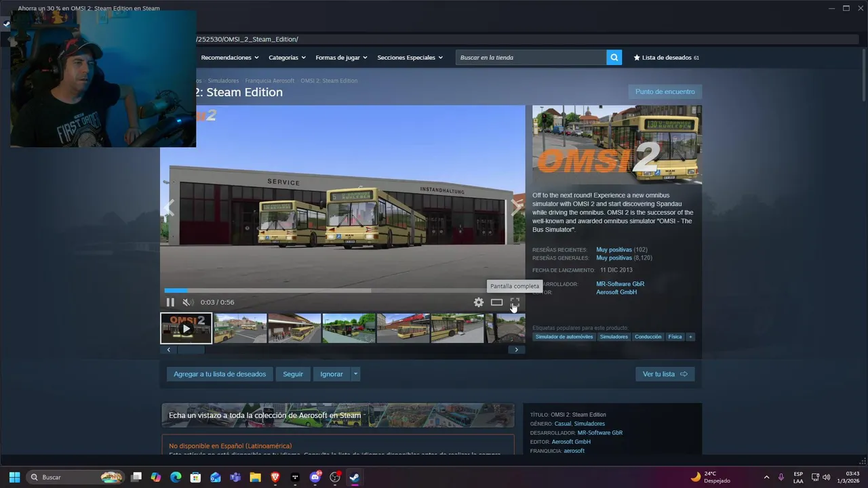Select the 'Conducción' tag
868x488 pixels.
[x=648, y=337]
